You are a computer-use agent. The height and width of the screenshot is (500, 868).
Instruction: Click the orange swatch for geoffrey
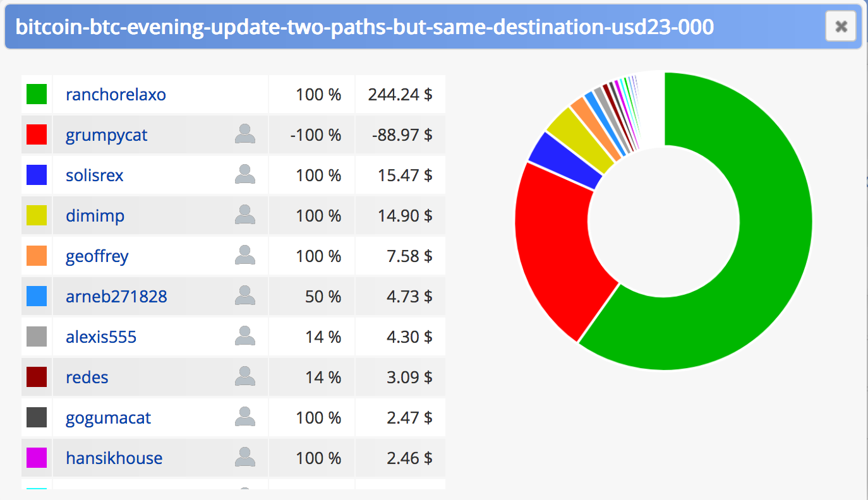[37, 256]
